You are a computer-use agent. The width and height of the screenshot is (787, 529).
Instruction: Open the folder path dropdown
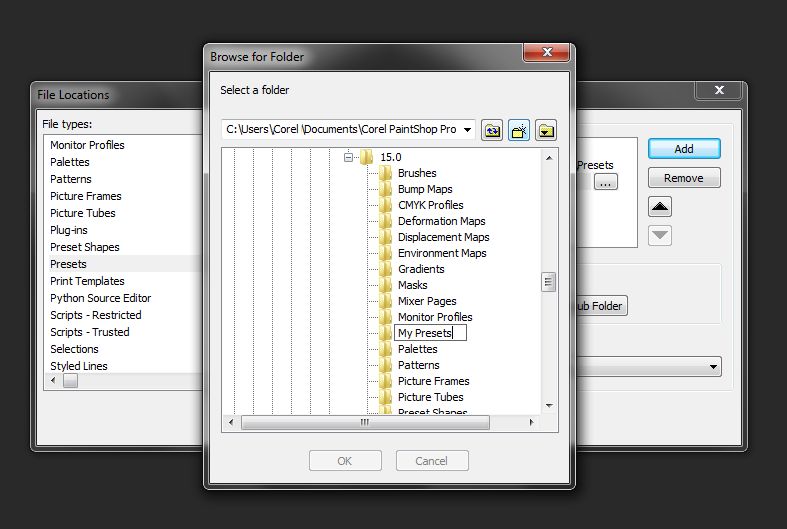467,129
